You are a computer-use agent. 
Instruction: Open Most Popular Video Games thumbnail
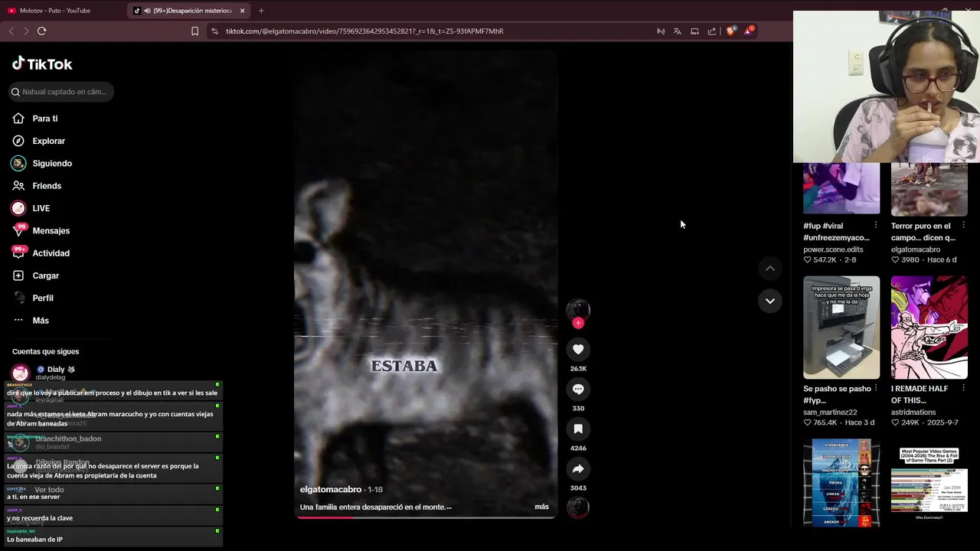coord(929,483)
